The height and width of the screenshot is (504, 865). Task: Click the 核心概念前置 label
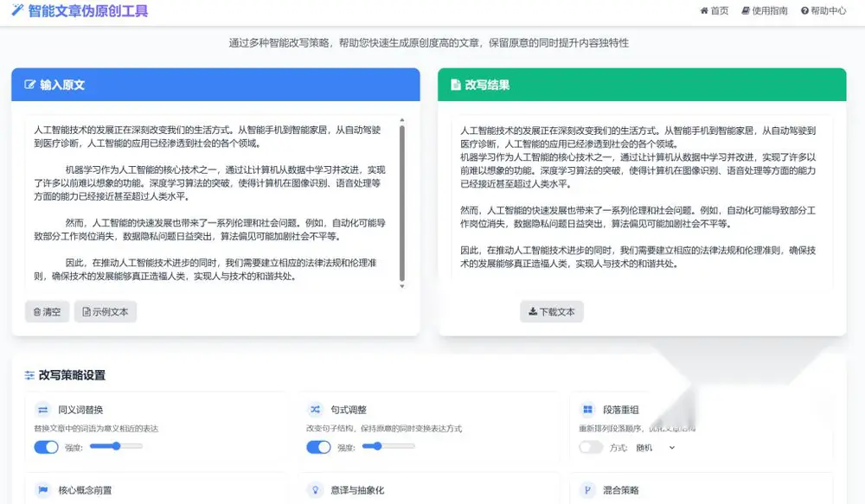(x=85, y=490)
